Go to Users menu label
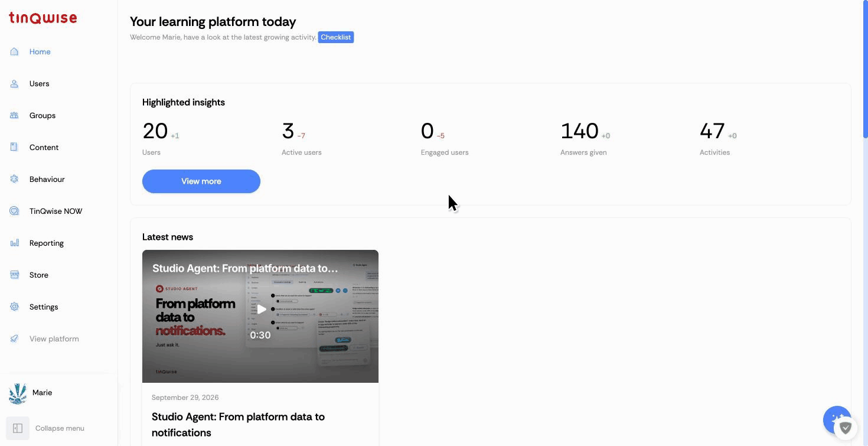The width and height of the screenshot is (868, 446). pyautogui.click(x=40, y=84)
